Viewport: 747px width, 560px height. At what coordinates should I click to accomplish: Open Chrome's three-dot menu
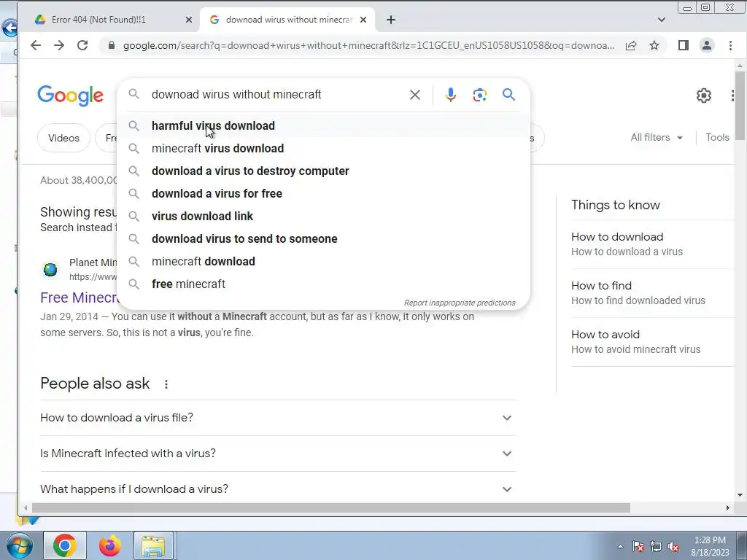pos(730,45)
